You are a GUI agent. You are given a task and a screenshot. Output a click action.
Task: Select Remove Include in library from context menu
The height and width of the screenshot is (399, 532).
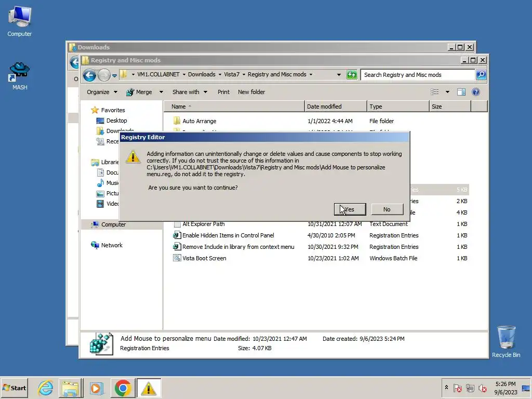coord(238,247)
